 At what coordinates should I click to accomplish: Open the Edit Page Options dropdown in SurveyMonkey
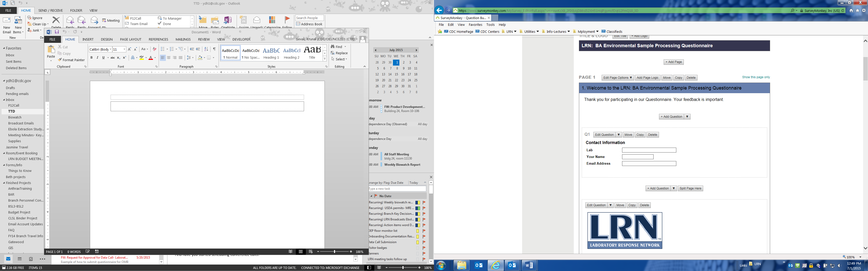pos(618,78)
